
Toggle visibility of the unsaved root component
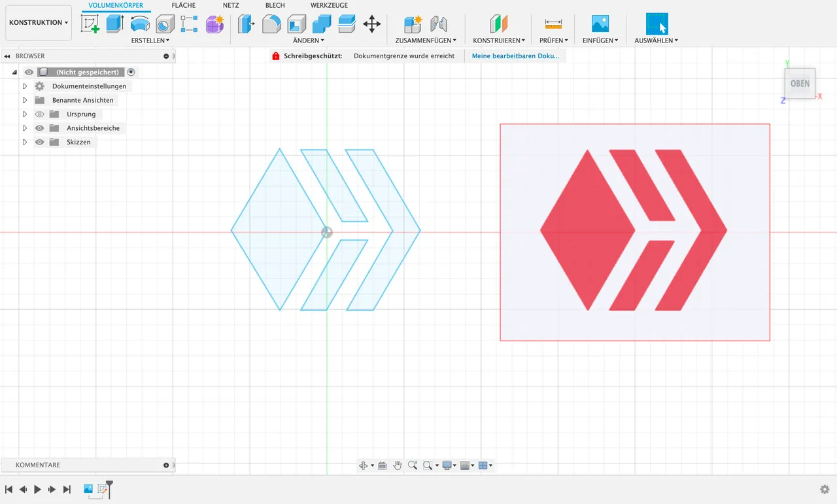point(29,72)
